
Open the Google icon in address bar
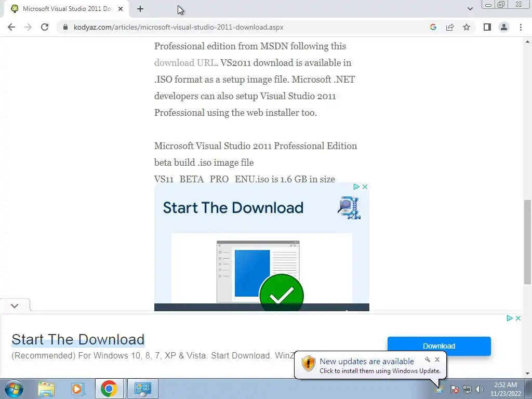point(433,27)
